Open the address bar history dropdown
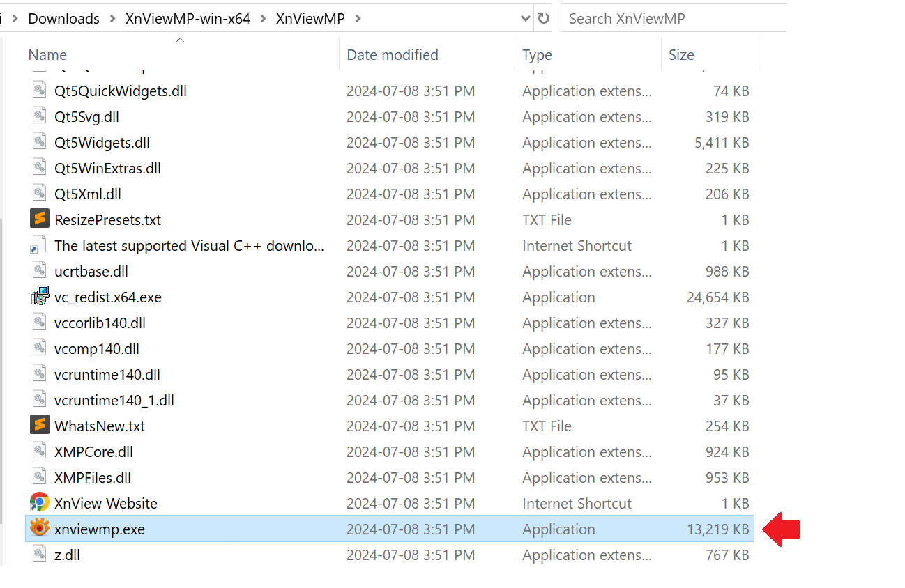This screenshot has width=905, height=588. 526,19
